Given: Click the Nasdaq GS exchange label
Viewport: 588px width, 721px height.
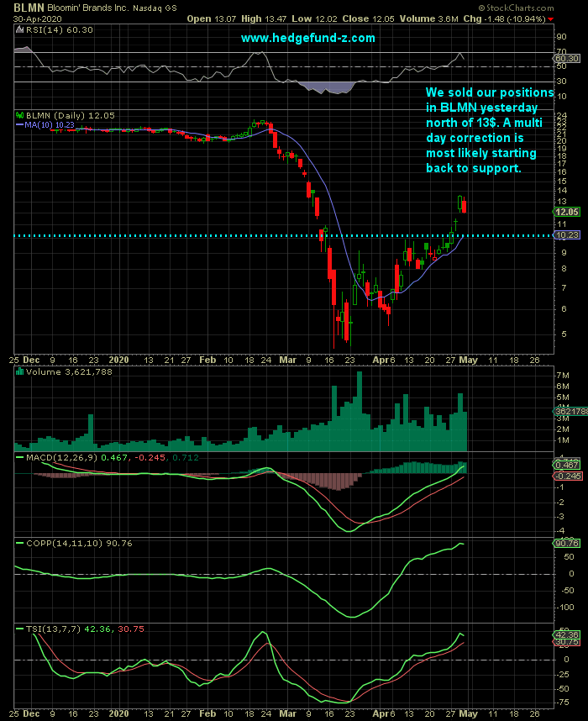Looking at the screenshot, I should point(155,8).
